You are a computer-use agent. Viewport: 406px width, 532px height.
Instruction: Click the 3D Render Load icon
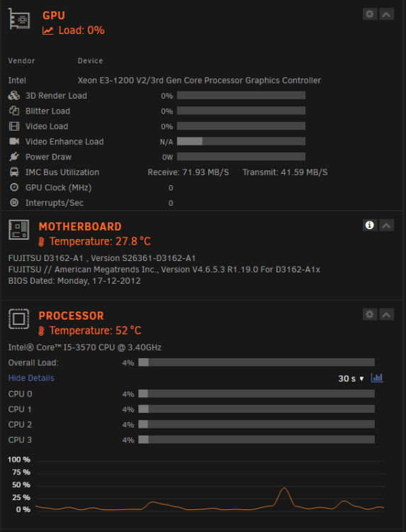point(14,96)
